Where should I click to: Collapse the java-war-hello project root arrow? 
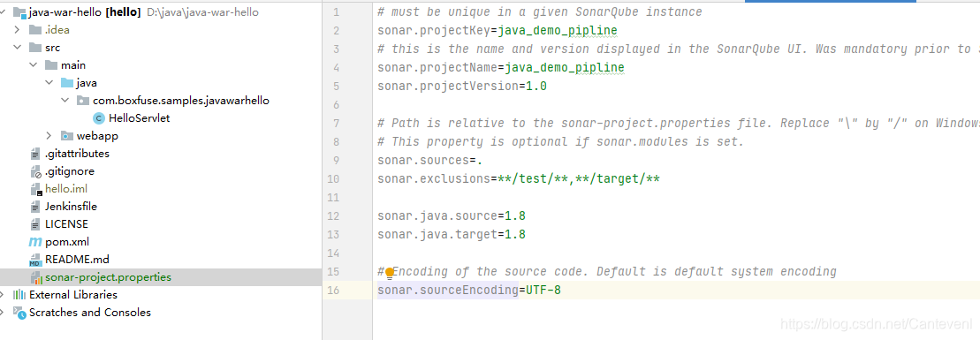[x=4, y=11]
